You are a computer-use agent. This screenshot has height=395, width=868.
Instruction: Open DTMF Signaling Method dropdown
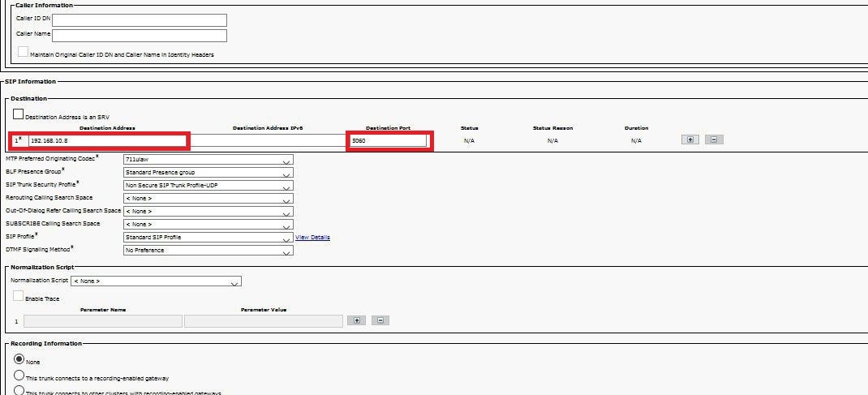click(x=208, y=250)
